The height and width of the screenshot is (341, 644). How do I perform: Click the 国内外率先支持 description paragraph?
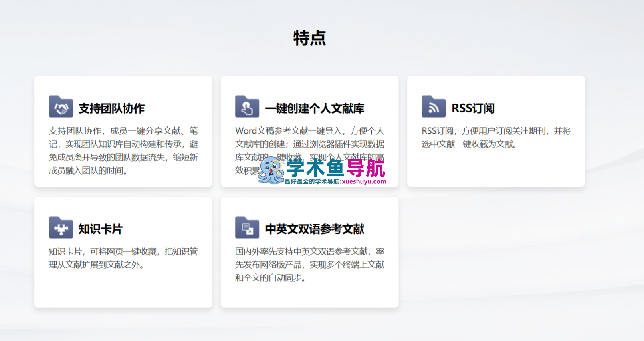point(309,264)
